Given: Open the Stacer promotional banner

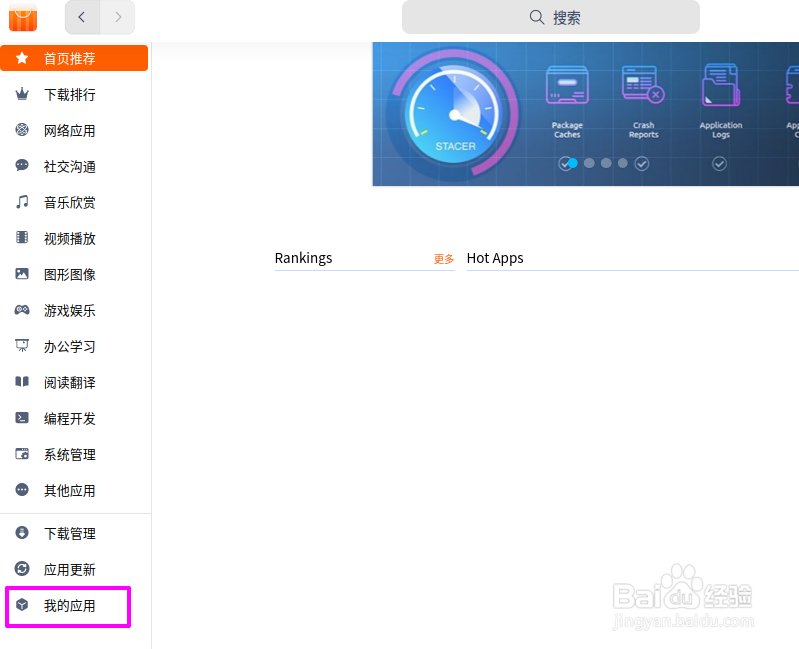Looking at the screenshot, I should tap(585, 114).
